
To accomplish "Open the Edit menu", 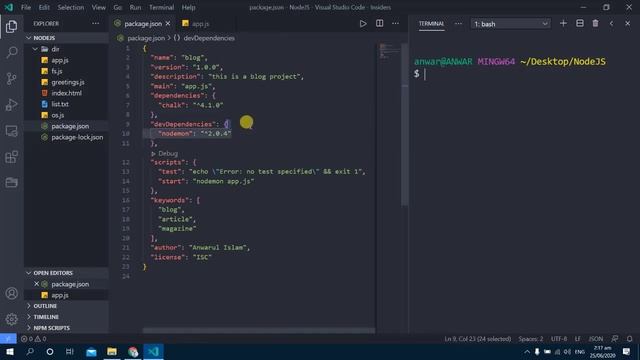I will (44, 7).
